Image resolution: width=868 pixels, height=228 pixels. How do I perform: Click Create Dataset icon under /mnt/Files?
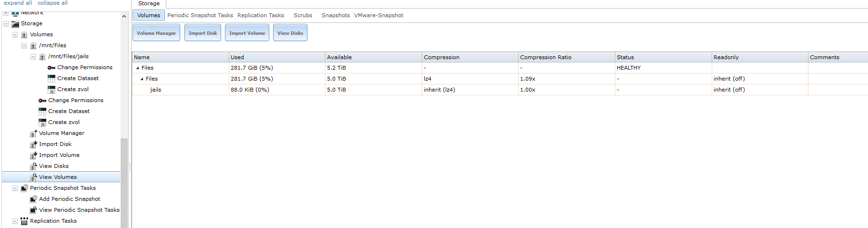pos(42,111)
